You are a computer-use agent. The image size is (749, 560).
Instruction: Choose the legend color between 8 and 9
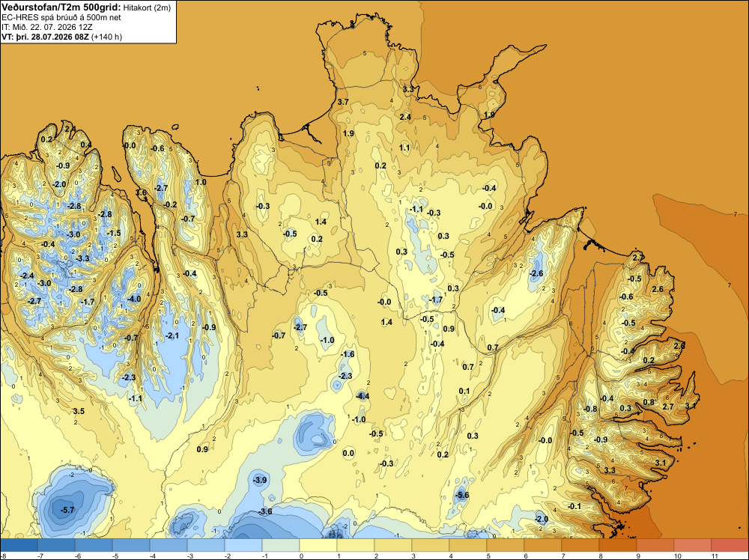[618, 545]
